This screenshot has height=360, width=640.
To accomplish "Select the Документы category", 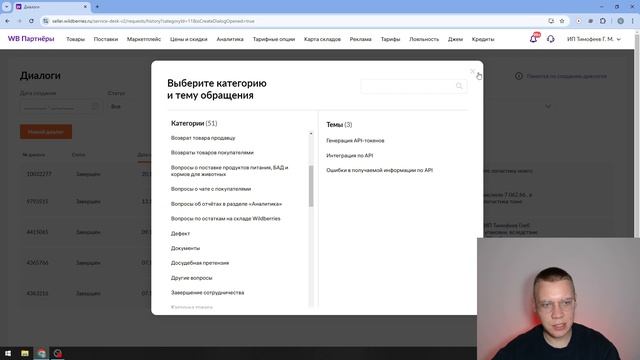I will [x=185, y=248].
